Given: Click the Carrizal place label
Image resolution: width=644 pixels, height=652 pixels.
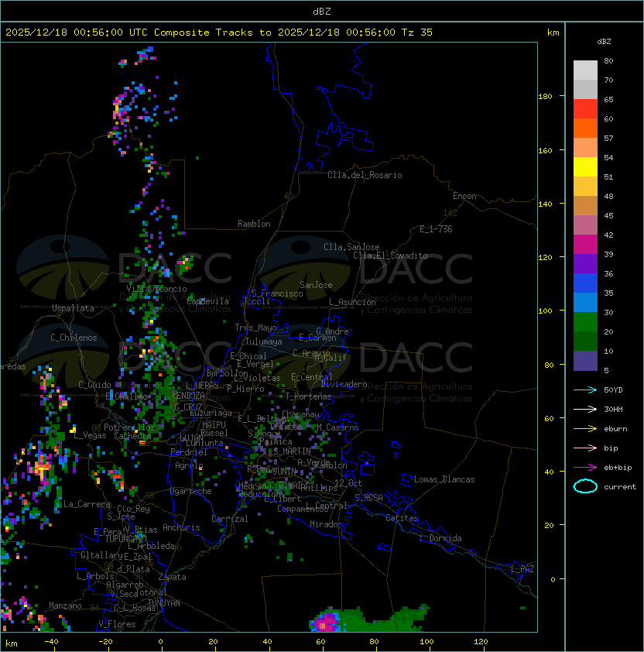Looking at the screenshot, I should [230, 519].
